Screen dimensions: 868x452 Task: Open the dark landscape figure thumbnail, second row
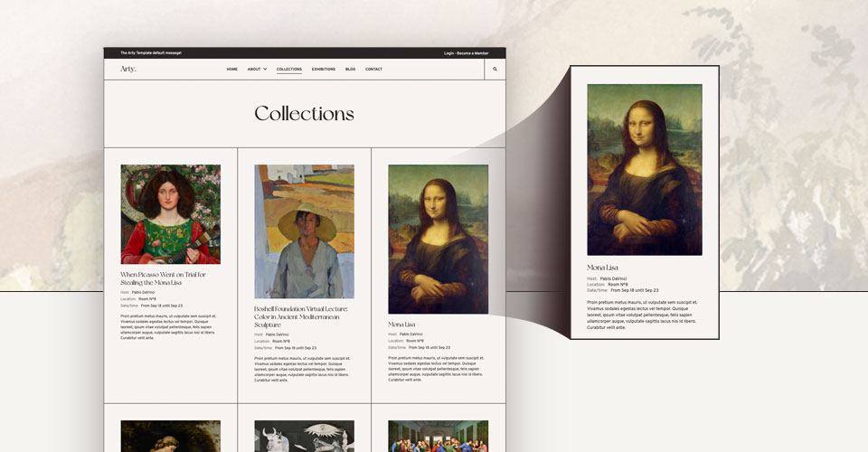tap(171, 436)
